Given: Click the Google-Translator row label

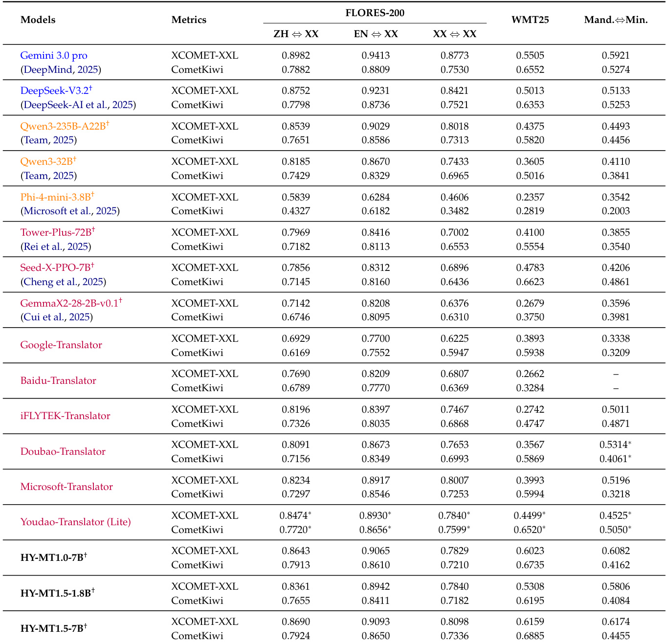Looking at the screenshot, I should 61,345.
